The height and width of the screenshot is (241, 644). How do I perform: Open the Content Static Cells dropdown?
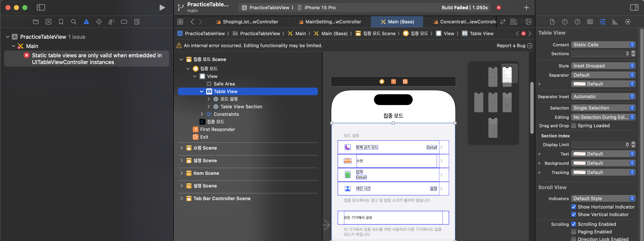[x=603, y=45]
